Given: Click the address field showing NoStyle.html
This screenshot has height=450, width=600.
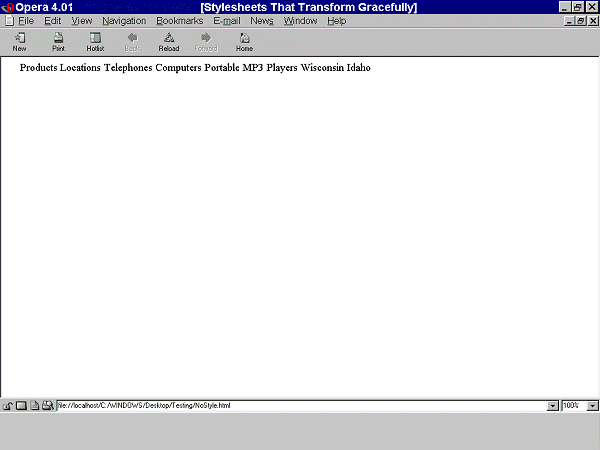Looking at the screenshot, I should [x=300, y=406].
